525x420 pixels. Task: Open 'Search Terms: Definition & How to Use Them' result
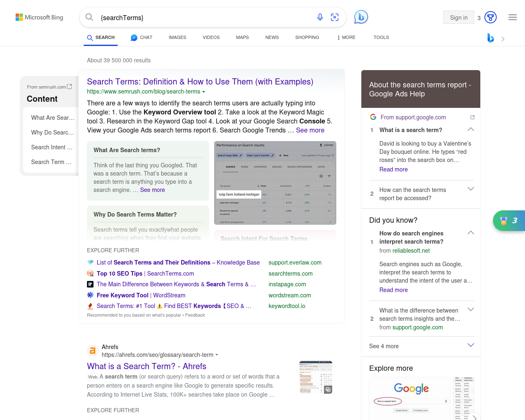click(x=200, y=82)
